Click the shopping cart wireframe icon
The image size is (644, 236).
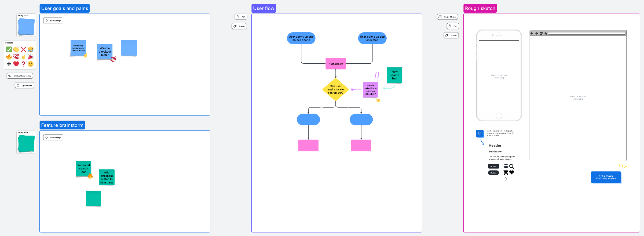pyautogui.click(x=506, y=172)
